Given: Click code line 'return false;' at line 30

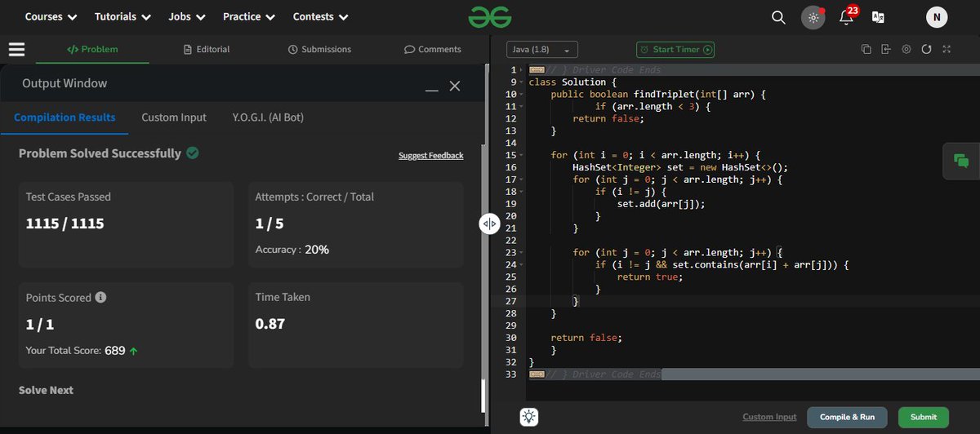Looking at the screenshot, I should (586, 338).
